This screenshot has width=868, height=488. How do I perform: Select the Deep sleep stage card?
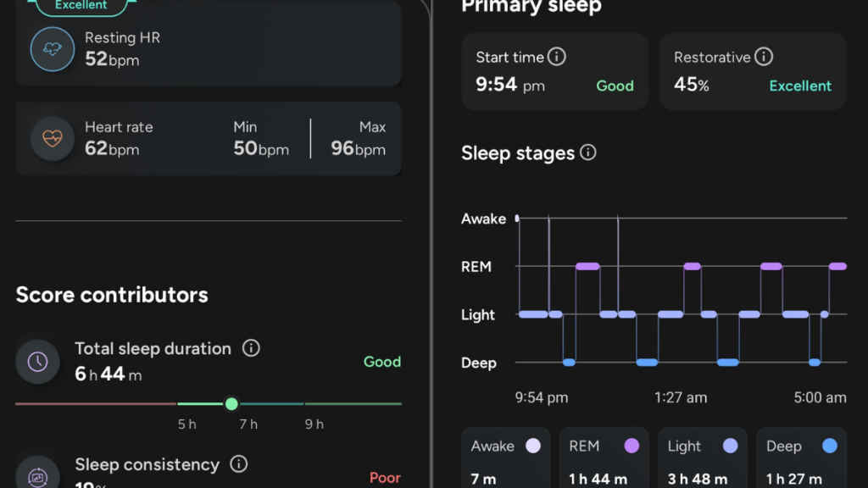click(800, 459)
